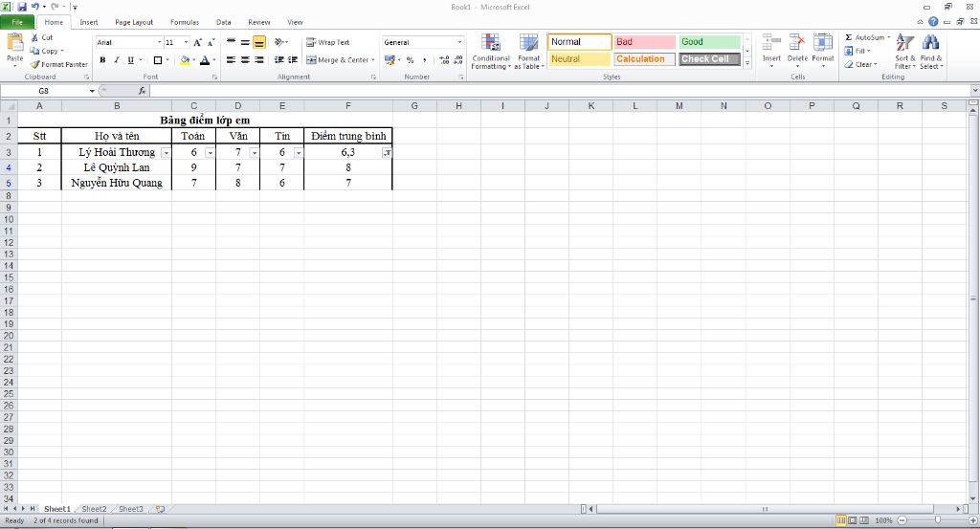Open Name Box dropdown showing G8
Screen dimensions: 980x529
(92, 91)
